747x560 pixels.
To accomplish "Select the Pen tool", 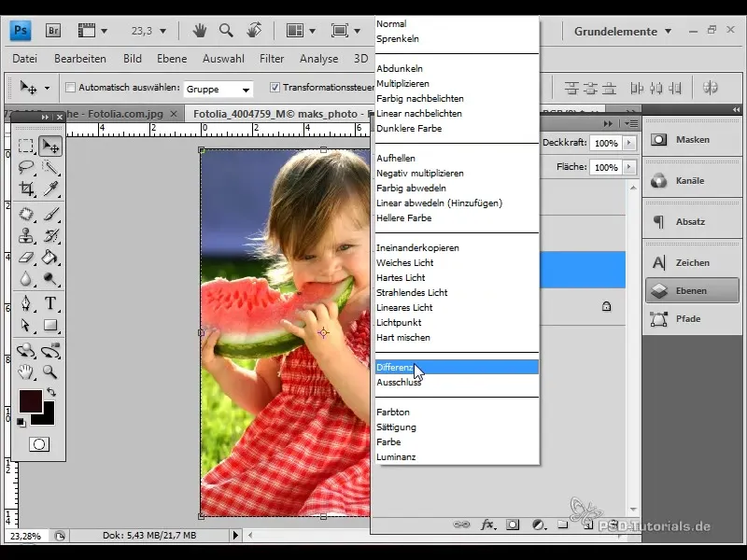I will 26,303.
